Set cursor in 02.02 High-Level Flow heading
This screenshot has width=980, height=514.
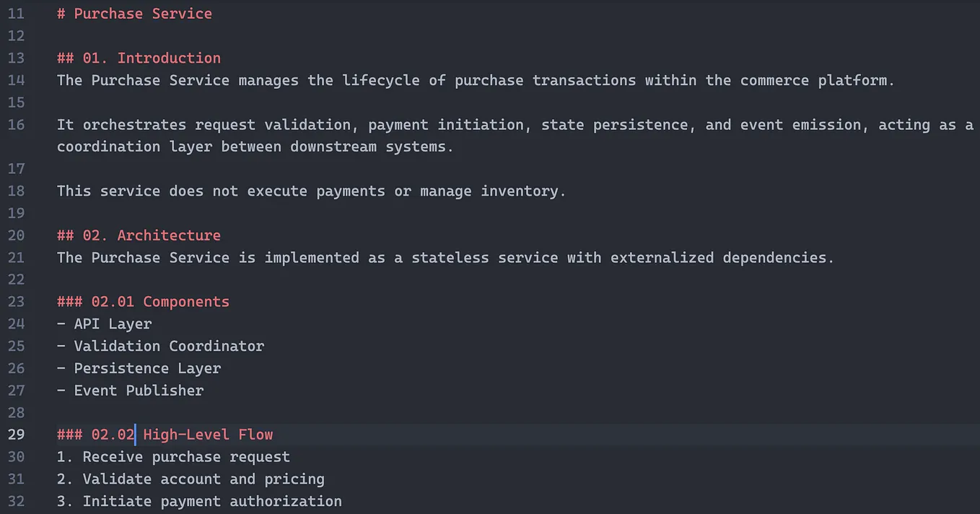(x=165, y=435)
